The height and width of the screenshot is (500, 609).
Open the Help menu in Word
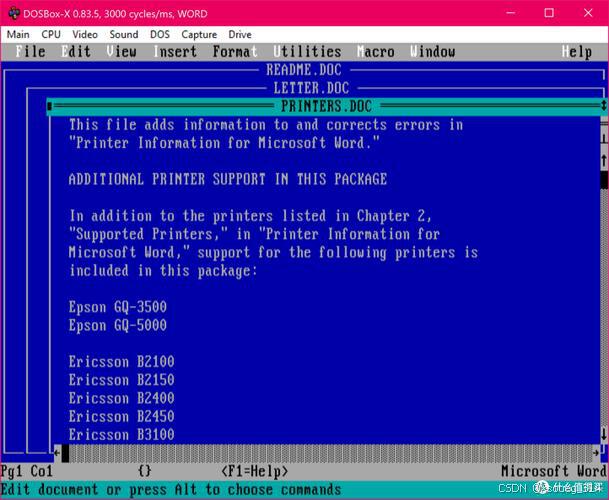(x=577, y=52)
